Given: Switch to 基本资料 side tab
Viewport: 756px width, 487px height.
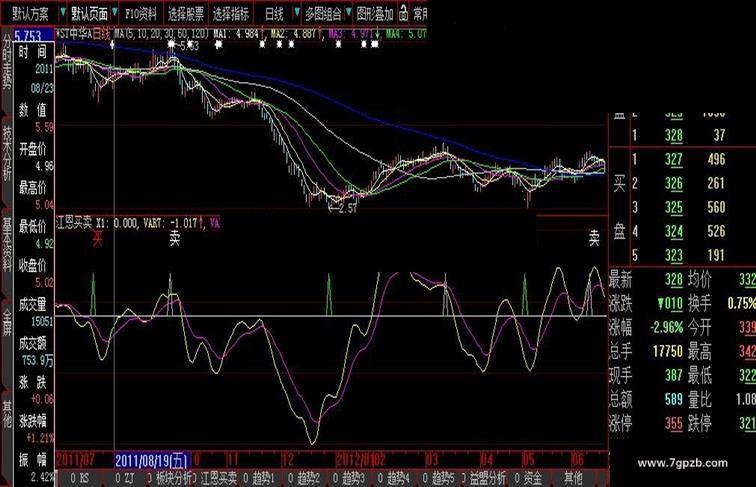Looking at the screenshot, I should [x=7, y=244].
